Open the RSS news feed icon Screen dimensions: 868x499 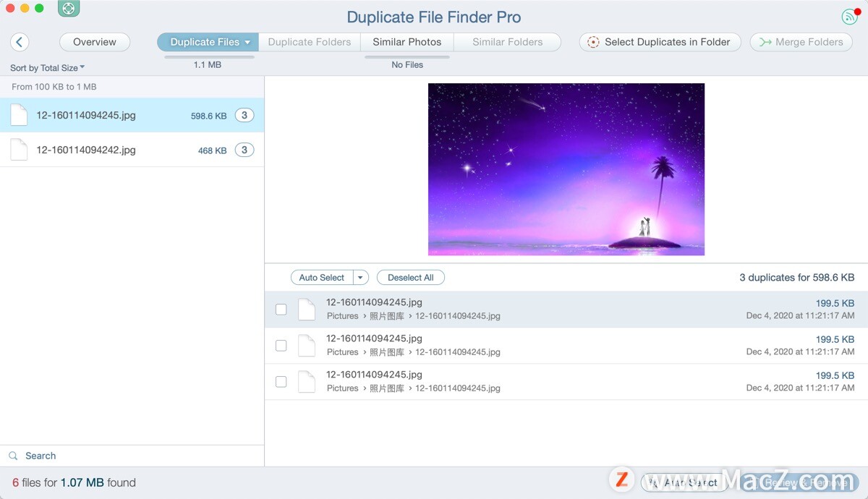coord(849,17)
